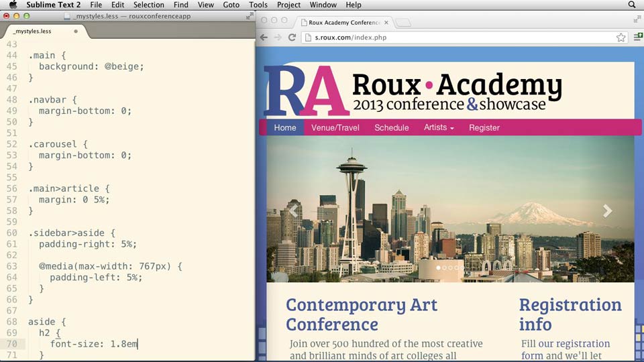Click the '.navbar {' selector line
Image resolution: width=644 pixels, height=362 pixels.
pyautogui.click(x=52, y=100)
